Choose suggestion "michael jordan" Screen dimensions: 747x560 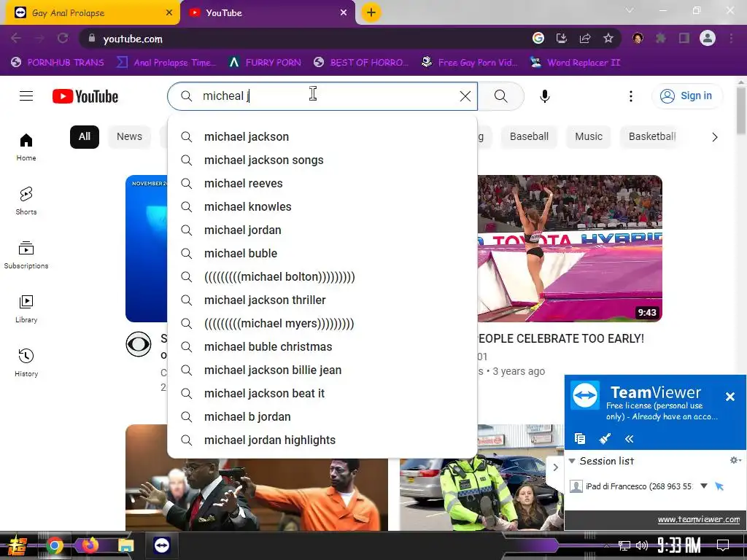[x=322, y=230]
